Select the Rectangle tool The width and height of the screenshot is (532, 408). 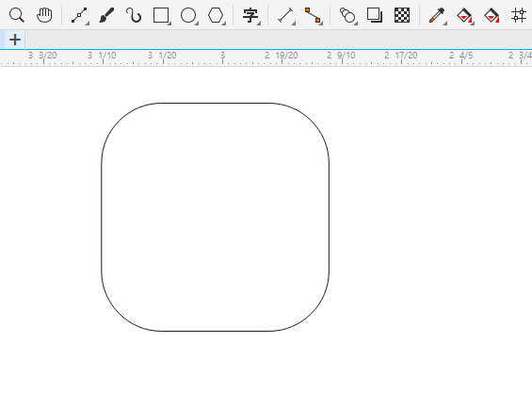point(161,15)
